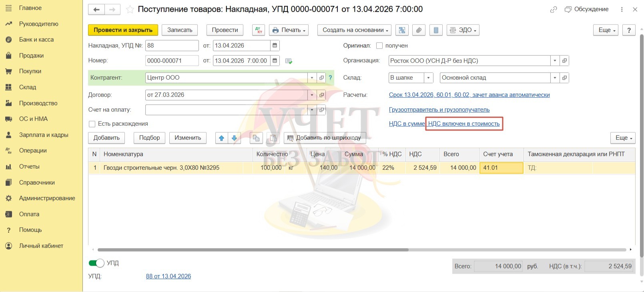Viewport: 644px width, 292px height.
Task: Click the Подбор button
Action: click(149, 138)
